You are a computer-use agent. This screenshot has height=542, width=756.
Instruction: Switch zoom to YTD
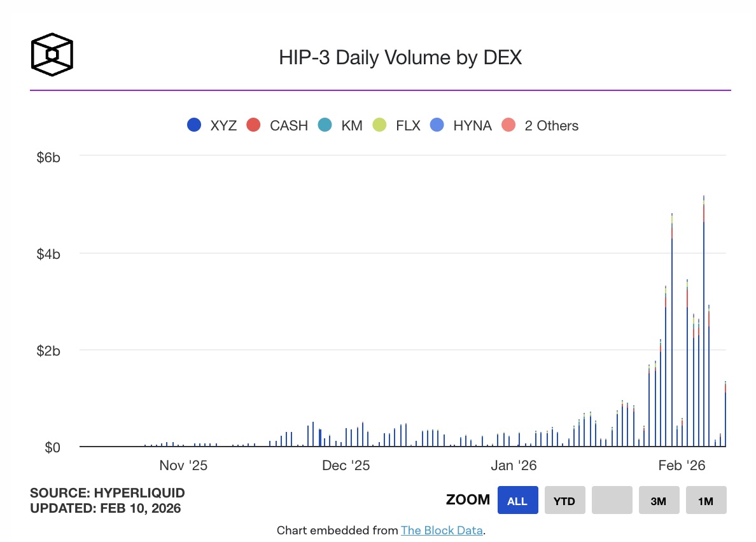(564, 501)
